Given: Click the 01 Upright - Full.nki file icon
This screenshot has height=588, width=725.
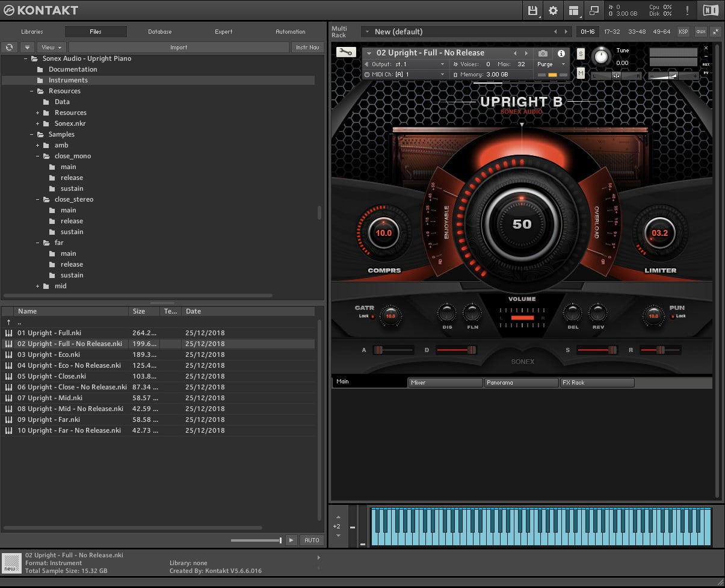Looking at the screenshot, I should [x=8, y=333].
